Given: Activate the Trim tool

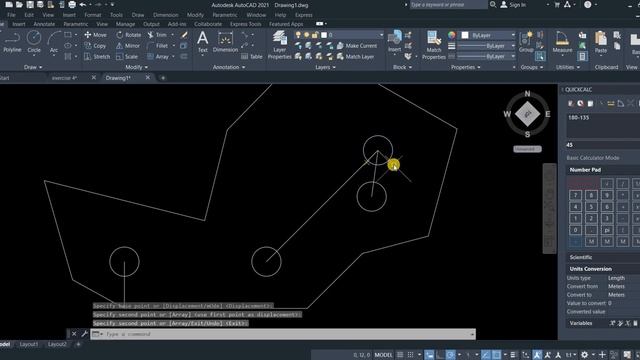Looking at the screenshot, I should (158, 35).
